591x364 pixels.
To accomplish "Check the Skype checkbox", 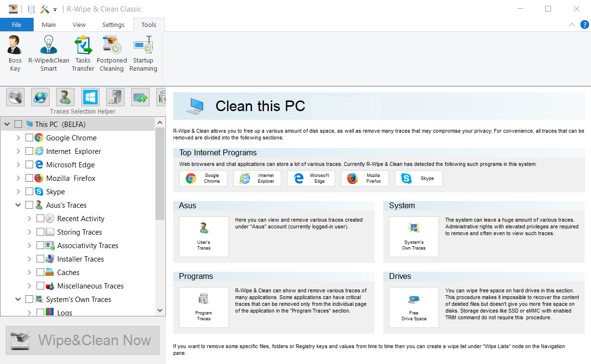I will point(29,191).
